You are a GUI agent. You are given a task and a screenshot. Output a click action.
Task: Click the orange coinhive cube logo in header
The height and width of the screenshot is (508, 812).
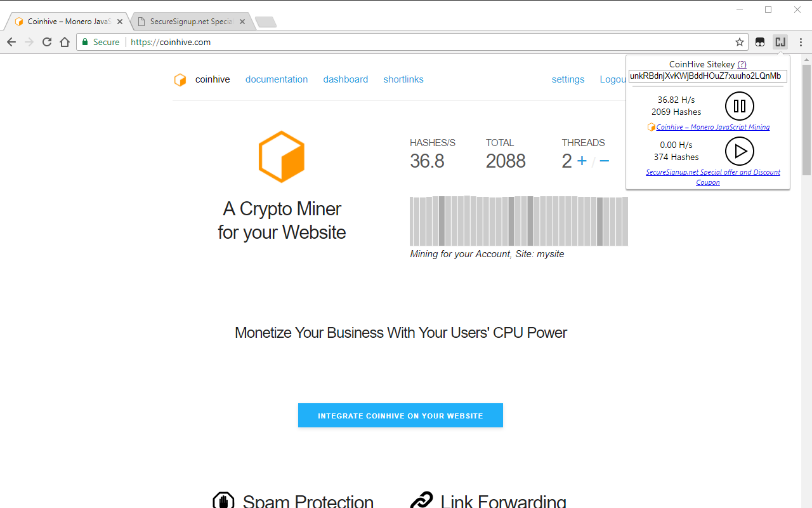point(180,80)
